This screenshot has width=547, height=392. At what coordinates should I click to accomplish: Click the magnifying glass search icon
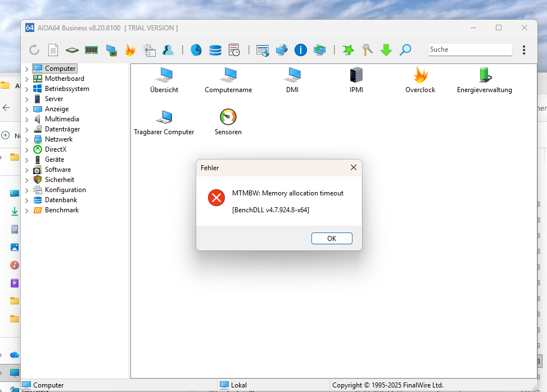[x=405, y=50]
